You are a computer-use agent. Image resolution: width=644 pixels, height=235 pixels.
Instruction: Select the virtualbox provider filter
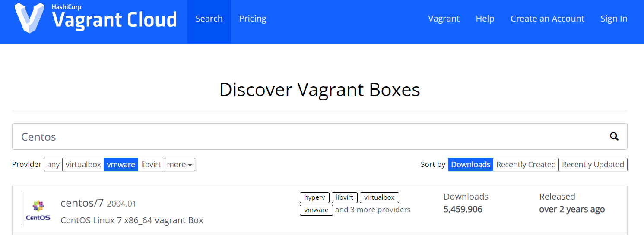[83, 165]
